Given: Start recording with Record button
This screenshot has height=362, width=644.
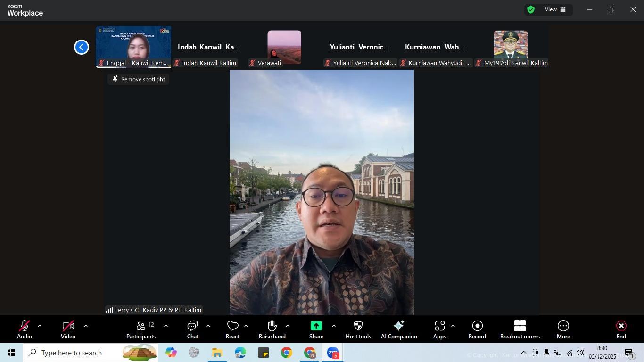Looking at the screenshot, I should (x=477, y=329).
